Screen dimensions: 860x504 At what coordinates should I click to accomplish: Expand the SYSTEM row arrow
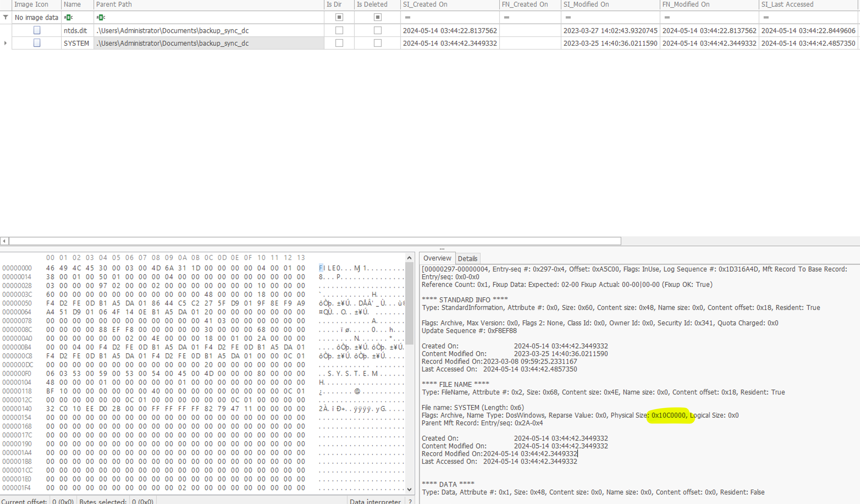(5, 43)
